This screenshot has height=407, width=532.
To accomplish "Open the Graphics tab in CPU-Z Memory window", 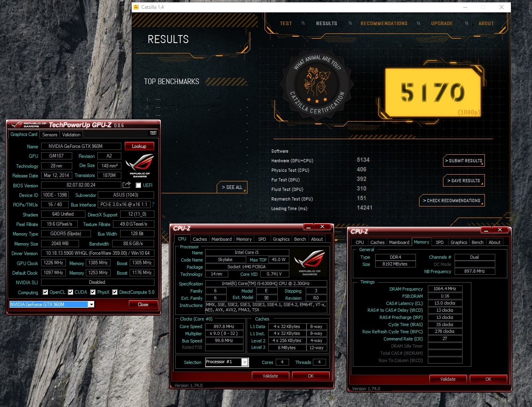I will 459,242.
